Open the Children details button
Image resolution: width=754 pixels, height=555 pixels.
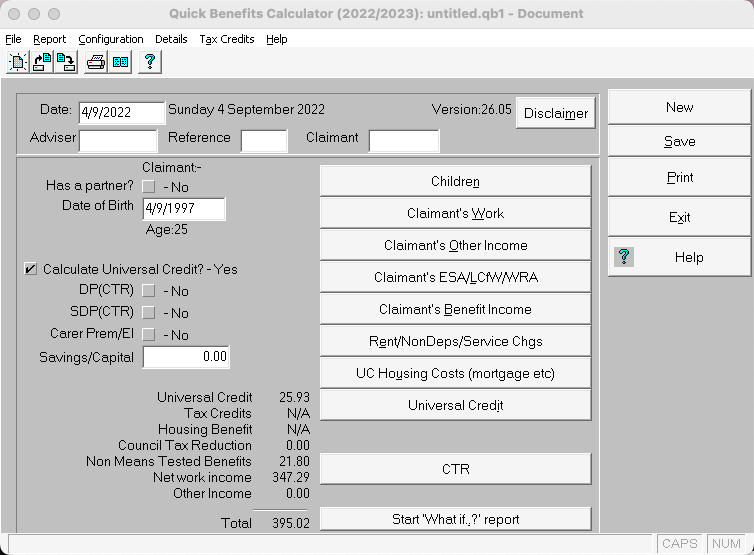coord(455,181)
